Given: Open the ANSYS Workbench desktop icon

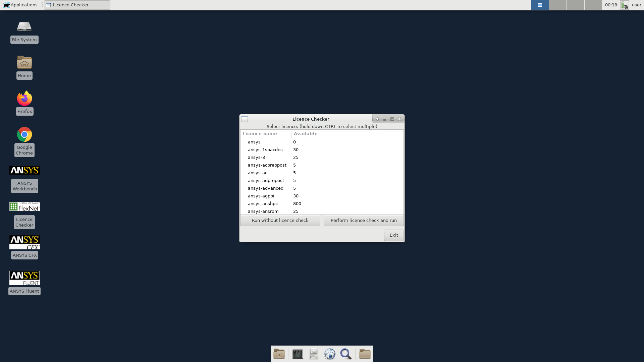Looking at the screenshot, I should coord(24,171).
